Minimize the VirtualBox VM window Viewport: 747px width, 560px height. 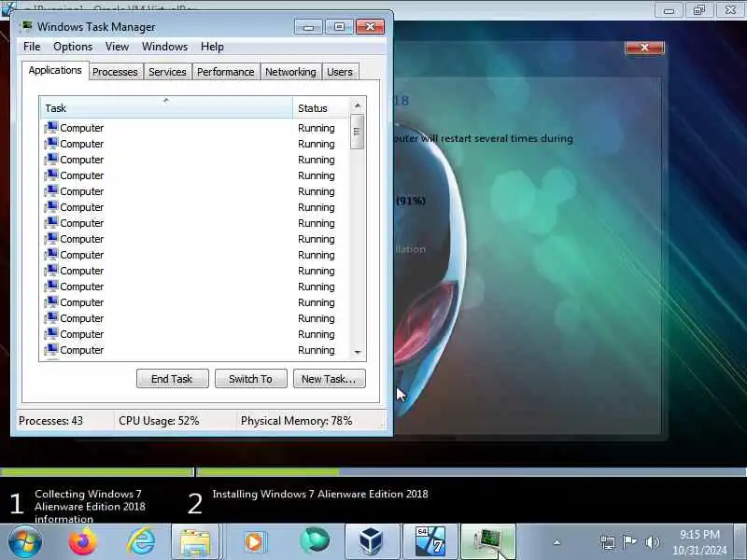[669, 10]
